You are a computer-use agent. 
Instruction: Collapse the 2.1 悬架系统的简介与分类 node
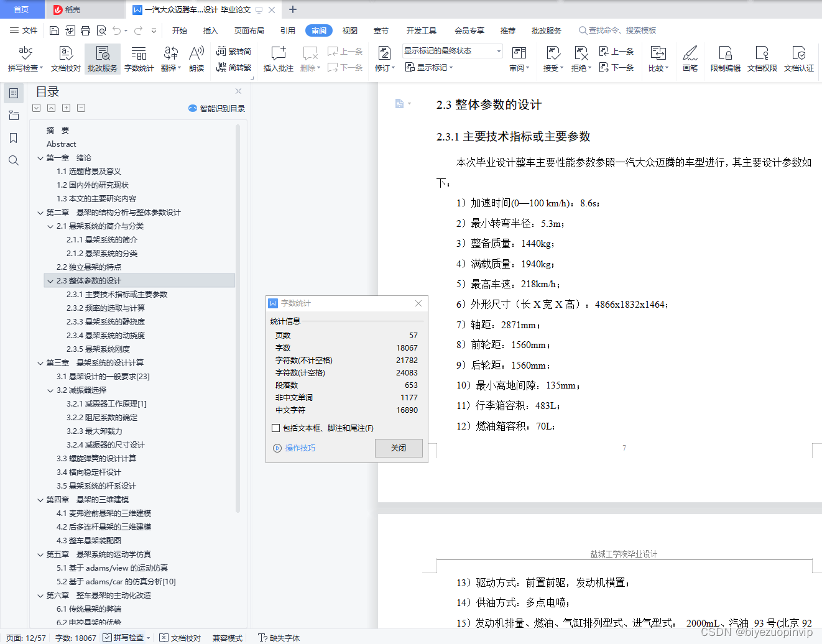(x=50, y=226)
